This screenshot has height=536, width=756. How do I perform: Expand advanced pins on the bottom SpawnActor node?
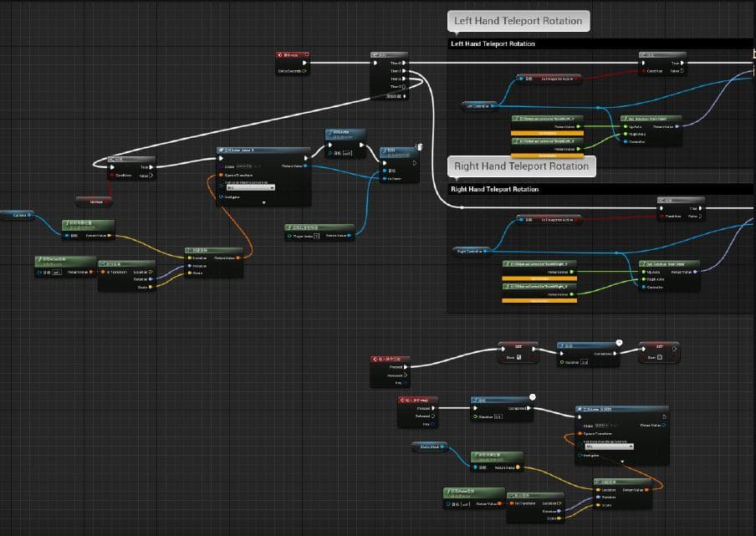click(622, 462)
